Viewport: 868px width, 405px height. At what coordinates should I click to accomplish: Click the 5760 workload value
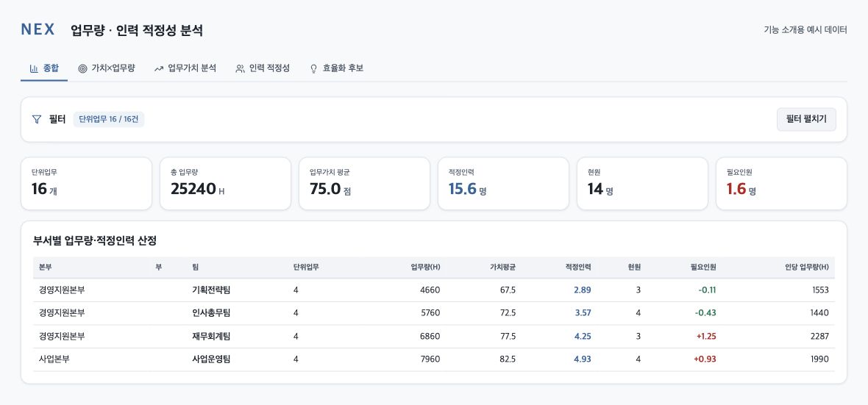[x=430, y=313]
